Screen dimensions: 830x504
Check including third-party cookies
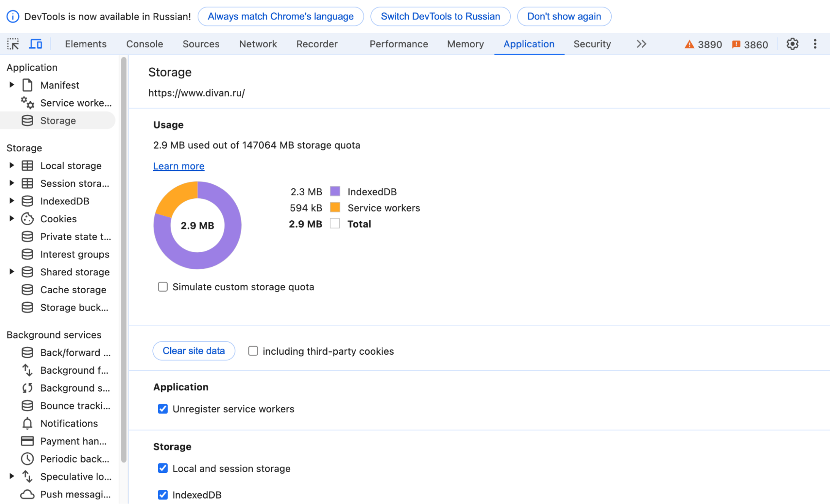pyautogui.click(x=253, y=351)
